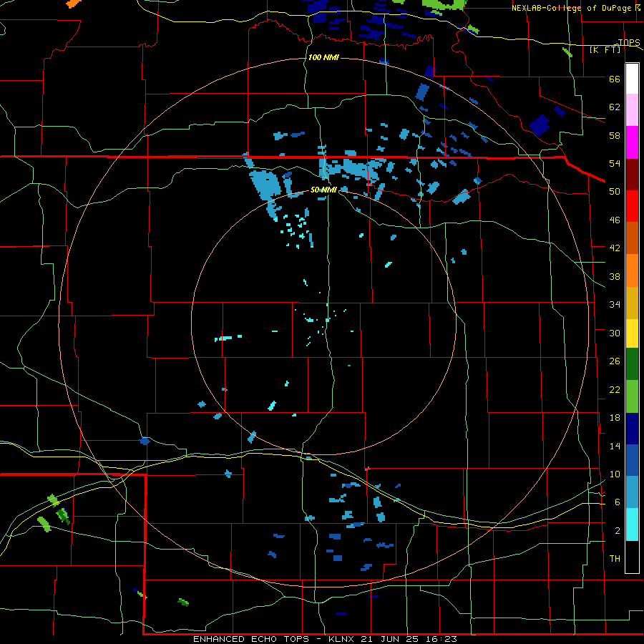Image resolution: width=644 pixels, height=644 pixels.
Task: Click the orange echo at the top-left corner
Action: pyautogui.click(x=74, y=4)
